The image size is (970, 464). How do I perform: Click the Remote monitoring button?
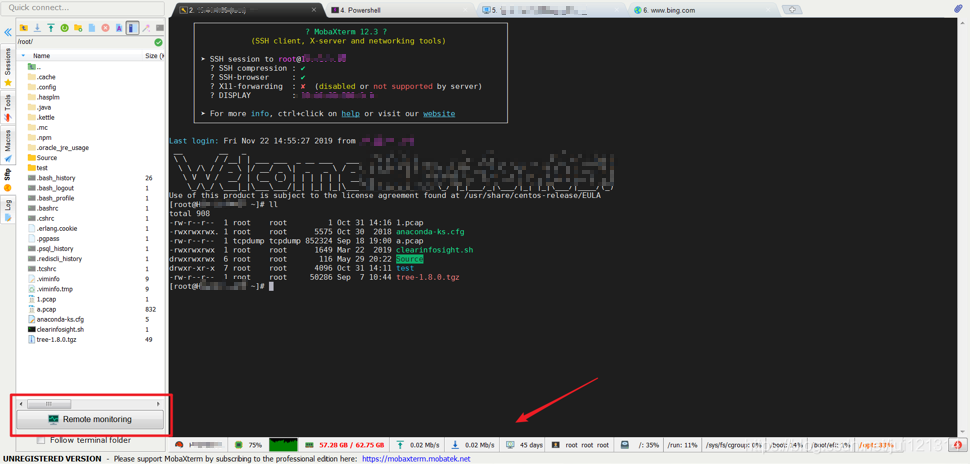[x=90, y=419]
